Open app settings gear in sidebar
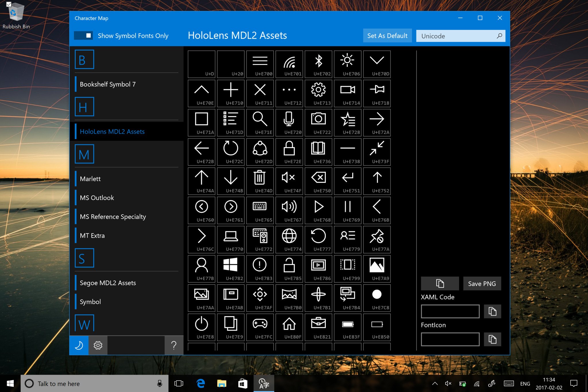 98,345
